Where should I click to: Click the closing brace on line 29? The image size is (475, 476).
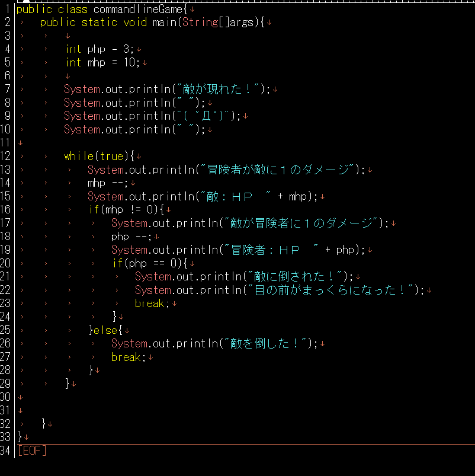[x=67, y=384]
